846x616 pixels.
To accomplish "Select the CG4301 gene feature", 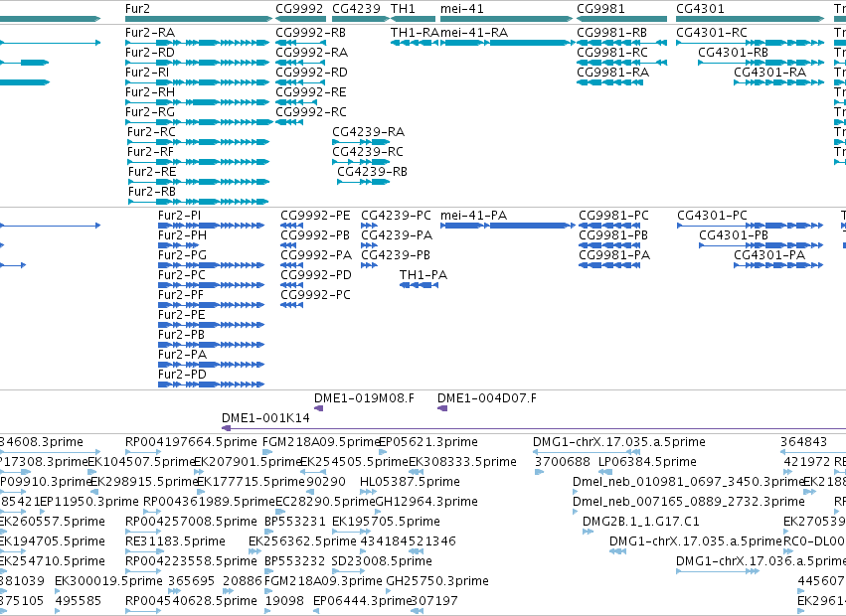I will pos(751,19).
